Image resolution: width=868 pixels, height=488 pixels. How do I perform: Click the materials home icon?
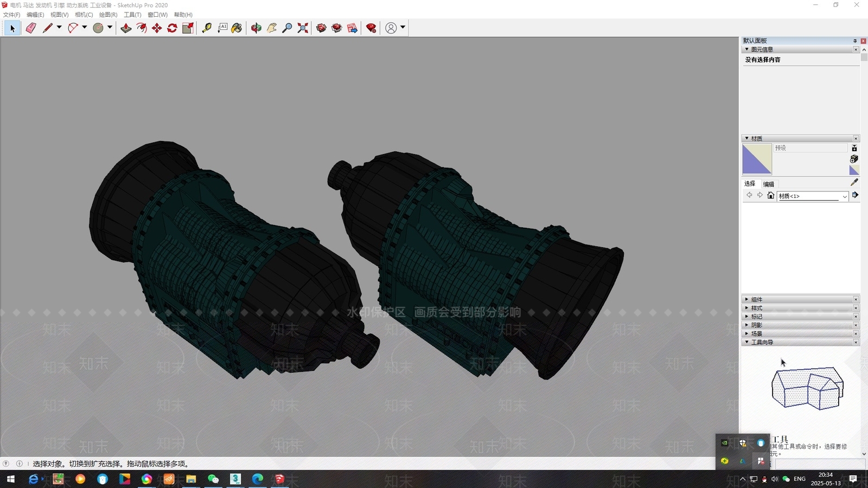click(770, 195)
